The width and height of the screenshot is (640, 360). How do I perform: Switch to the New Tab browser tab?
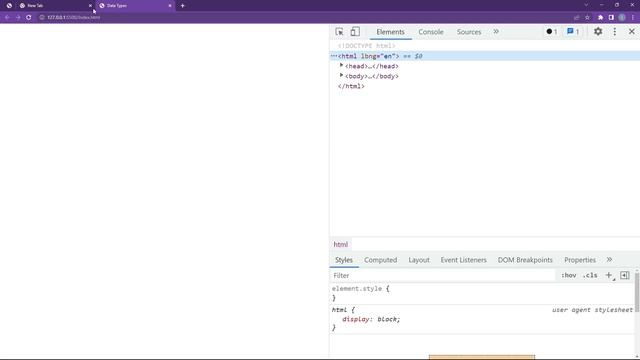55,6
